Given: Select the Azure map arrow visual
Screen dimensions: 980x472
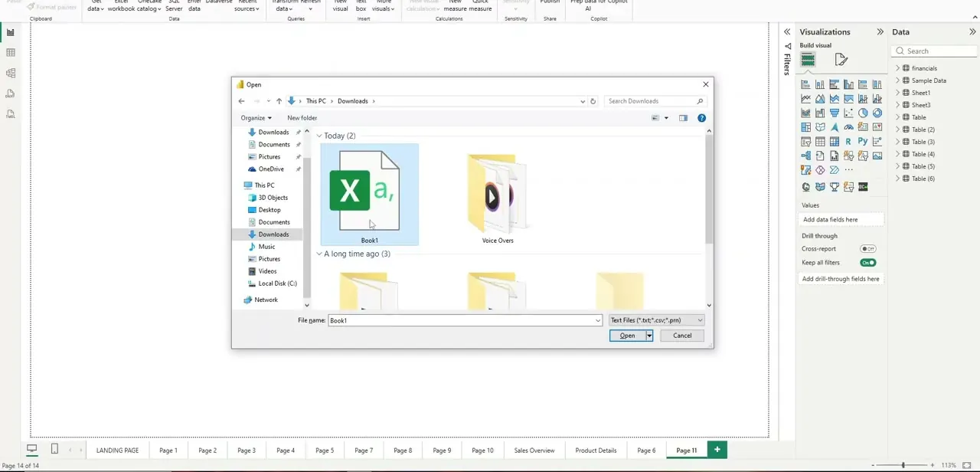Looking at the screenshot, I should [834, 127].
